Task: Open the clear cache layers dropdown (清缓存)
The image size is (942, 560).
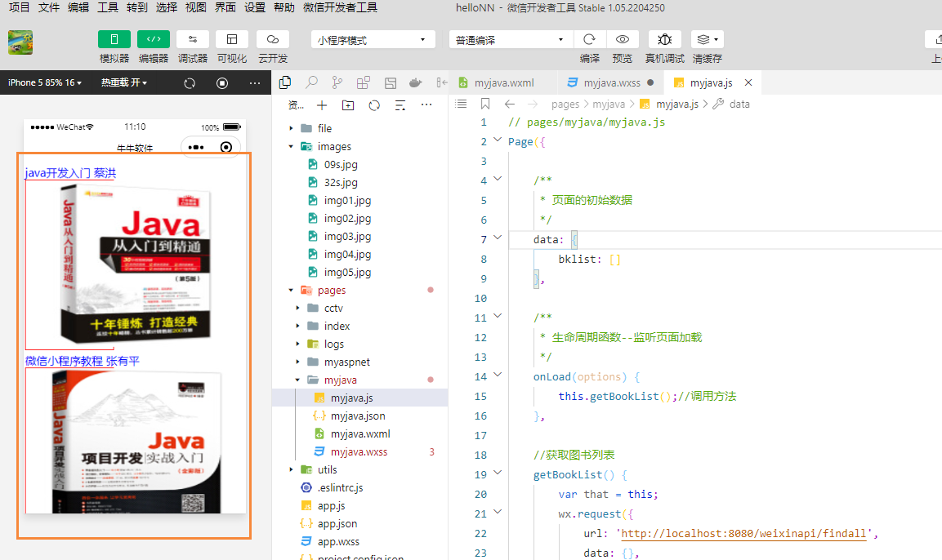Action: (x=707, y=39)
